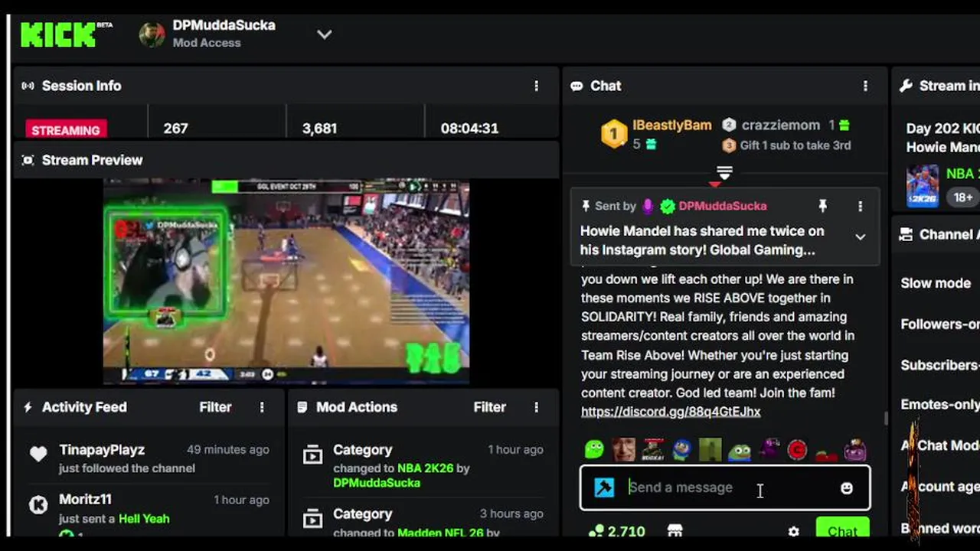Focus the Send a message input field

click(725, 487)
